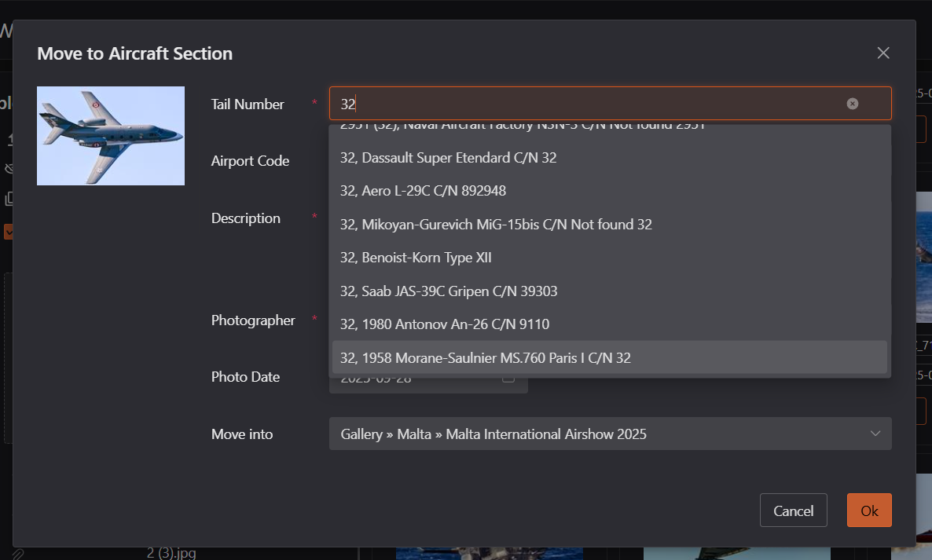Viewport: 932px width, 560px height.
Task: Click the chevron on Move into dropdown
Action: click(875, 434)
